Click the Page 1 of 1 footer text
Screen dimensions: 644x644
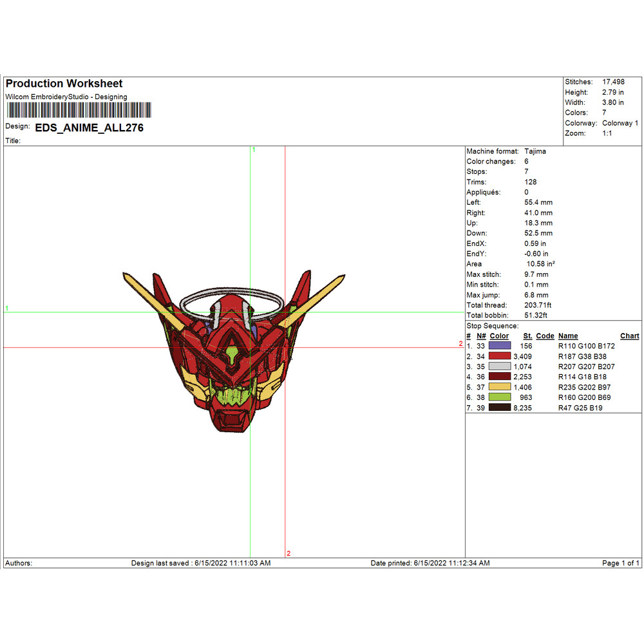[x=620, y=563]
